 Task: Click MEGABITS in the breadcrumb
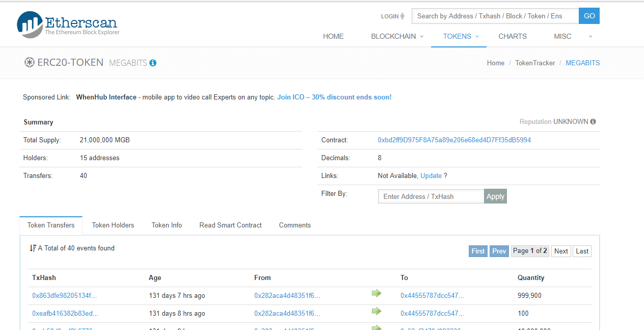pos(583,63)
